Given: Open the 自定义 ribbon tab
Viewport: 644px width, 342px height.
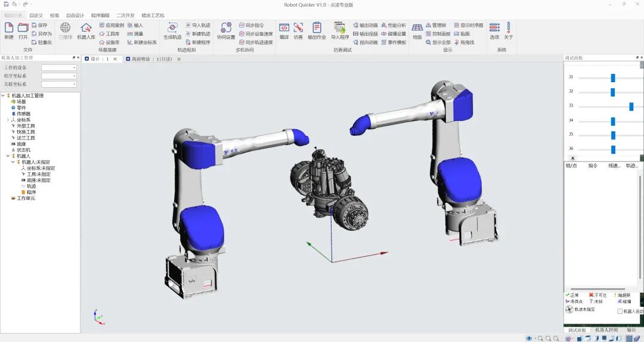Looking at the screenshot, I should coord(36,15).
